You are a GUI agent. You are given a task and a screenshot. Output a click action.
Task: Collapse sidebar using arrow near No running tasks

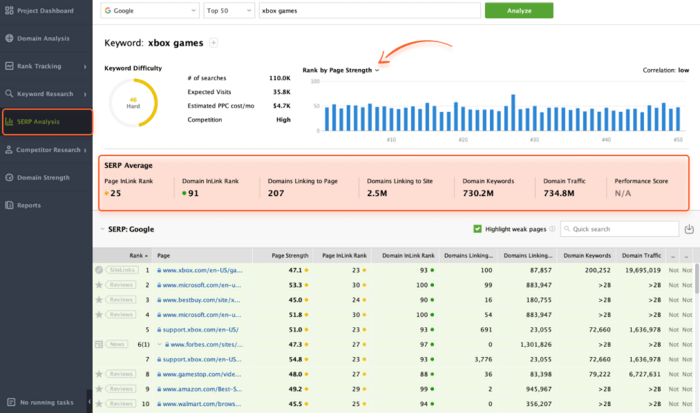click(x=89, y=402)
